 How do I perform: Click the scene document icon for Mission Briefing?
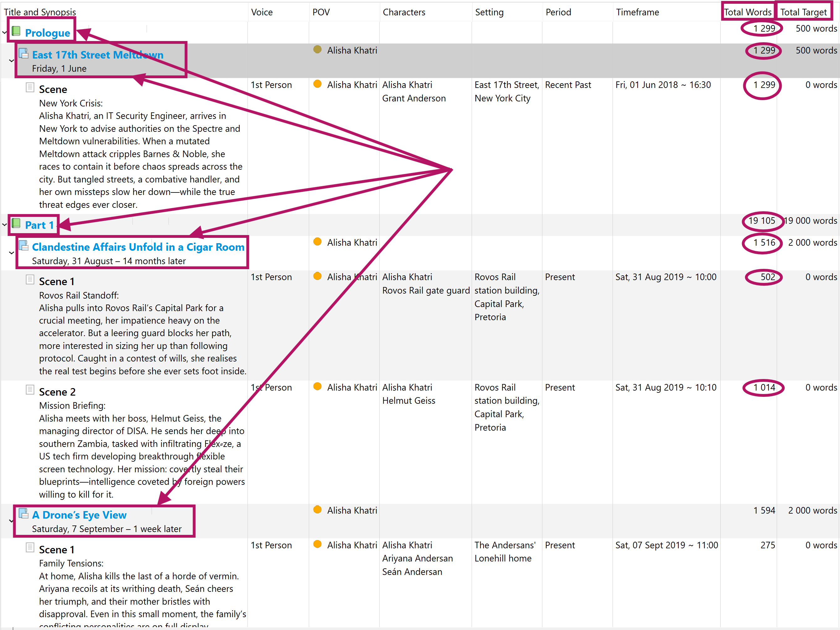pyautogui.click(x=30, y=390)
